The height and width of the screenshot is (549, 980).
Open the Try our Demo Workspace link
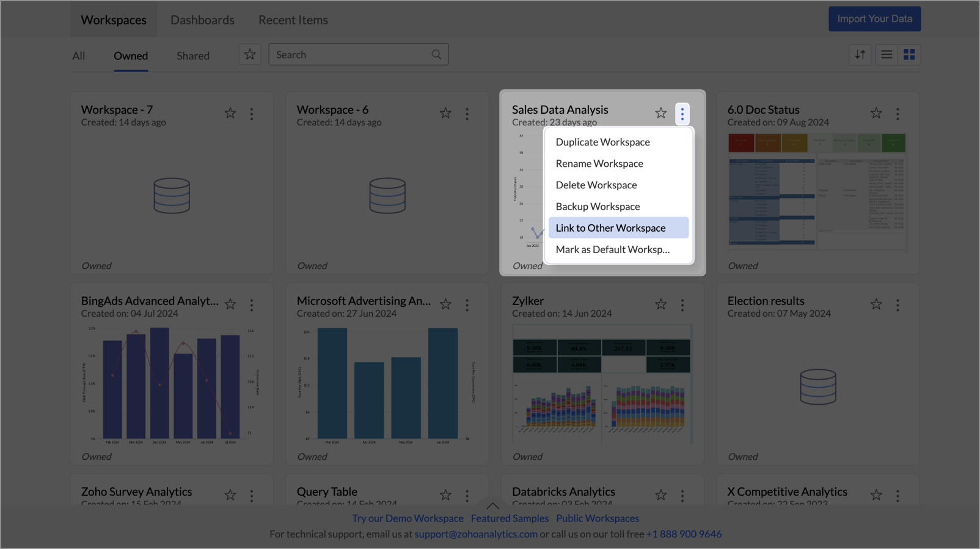point(408,518)
